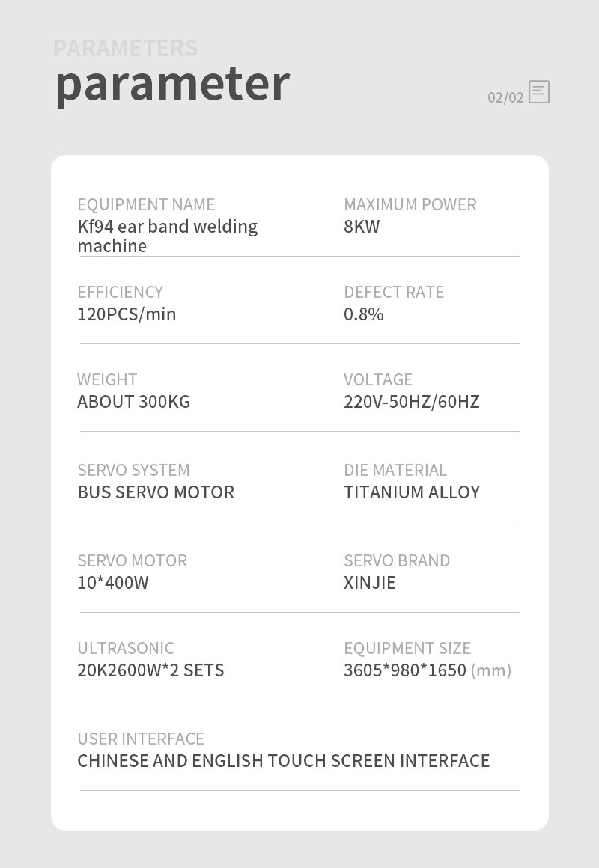
Task: Click the EQUIPMENT NAME label
Action: click(146, 204)
